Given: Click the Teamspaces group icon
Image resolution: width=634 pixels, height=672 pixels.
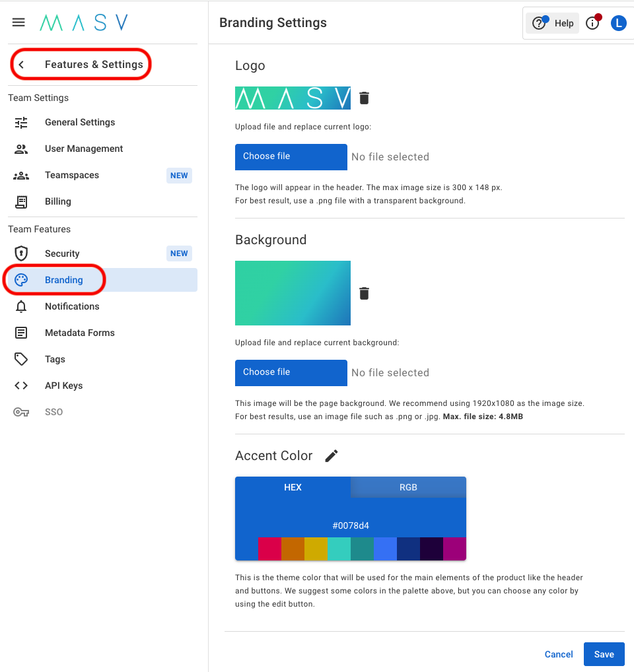Looking at the screenshot, I should coord(20,175).
